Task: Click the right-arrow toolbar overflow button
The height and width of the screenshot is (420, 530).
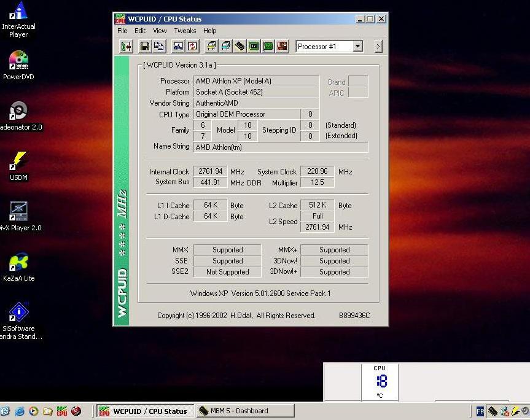Action: [378, 46]
